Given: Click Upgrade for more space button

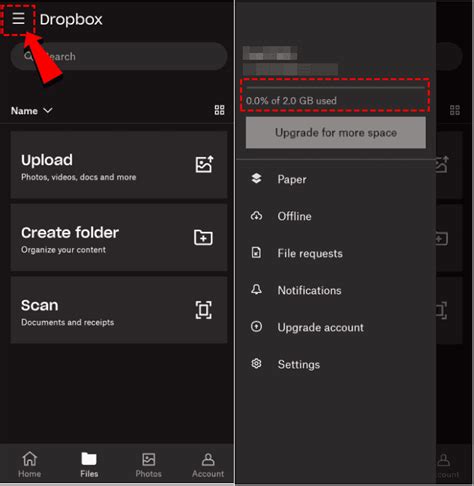Looking at the screenshot, I should (336, 133).
